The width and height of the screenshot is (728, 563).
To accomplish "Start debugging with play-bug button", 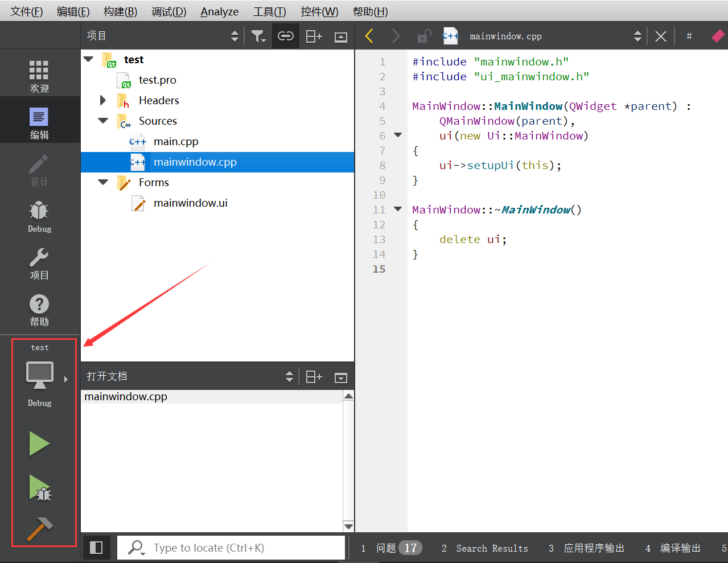I will pos(40,488).
